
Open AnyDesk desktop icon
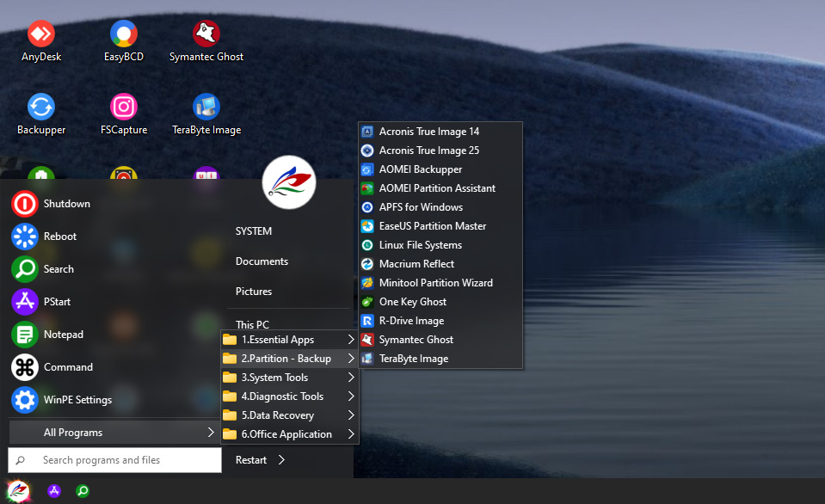coord(41,34)
